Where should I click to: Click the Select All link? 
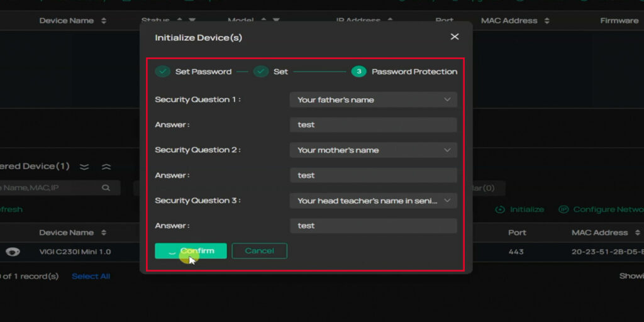(x=91, y=276)
